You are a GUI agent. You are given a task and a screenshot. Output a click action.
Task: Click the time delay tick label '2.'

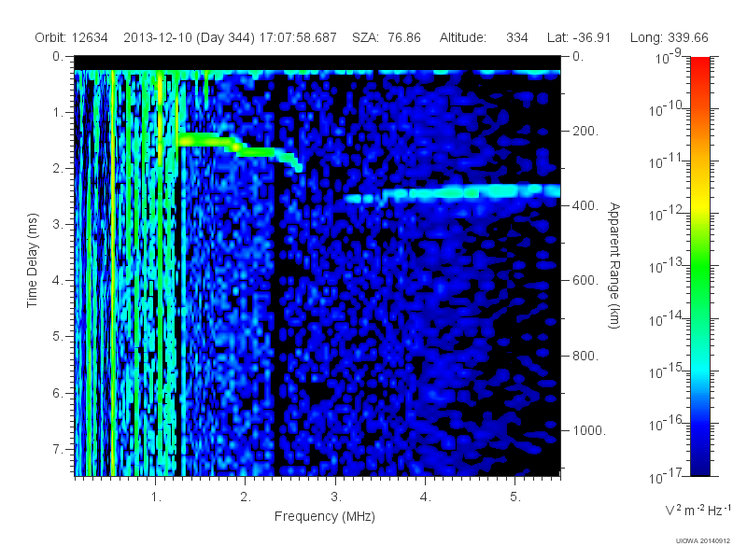pyautogui.click(x=58, y=169)
